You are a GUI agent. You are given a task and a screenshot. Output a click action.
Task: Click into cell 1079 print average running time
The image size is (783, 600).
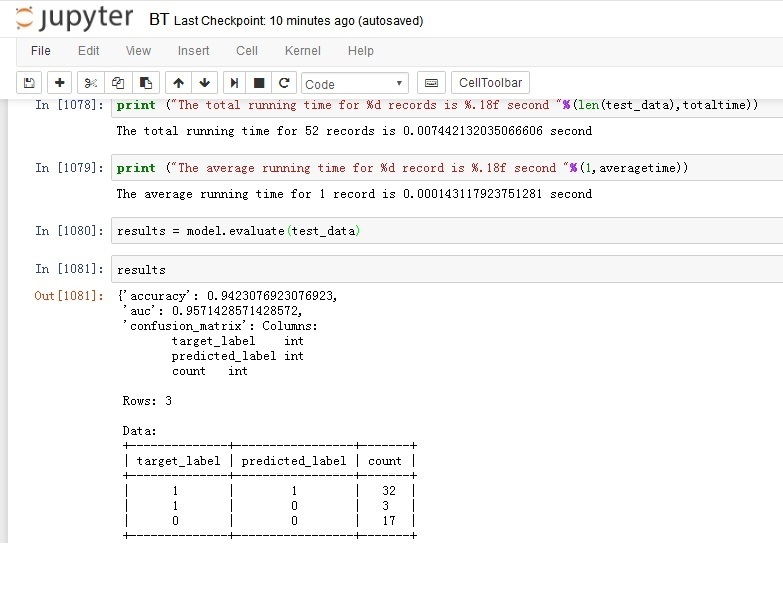click(x=447, y=168)
